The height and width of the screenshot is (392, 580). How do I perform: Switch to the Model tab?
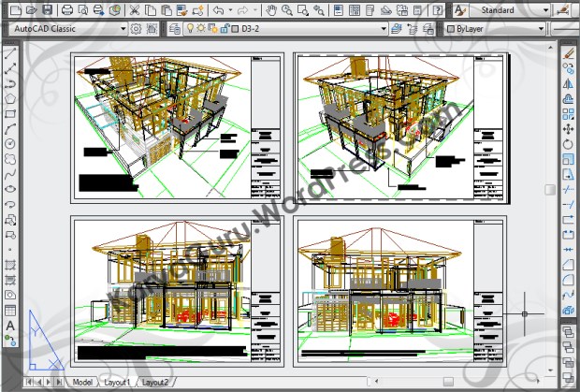[82, 382]
